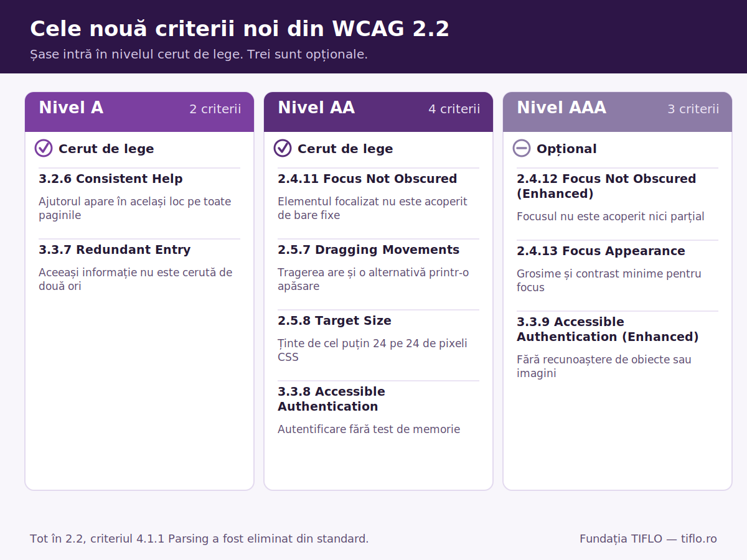Click the '4 criterii' count label
Viewport: 747px width, 560px height.
click(454, 109)
